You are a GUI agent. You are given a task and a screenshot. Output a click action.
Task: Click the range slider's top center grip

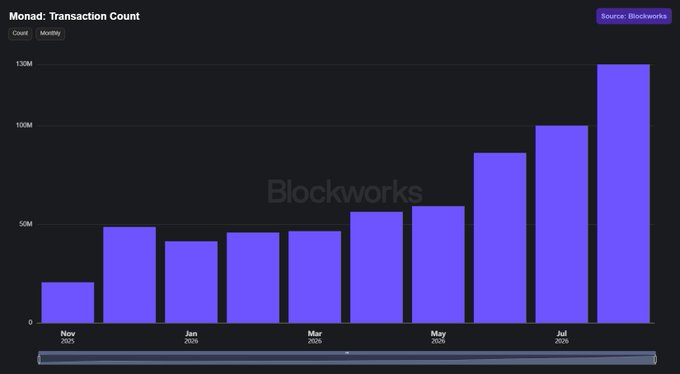(x=347, y=353)
